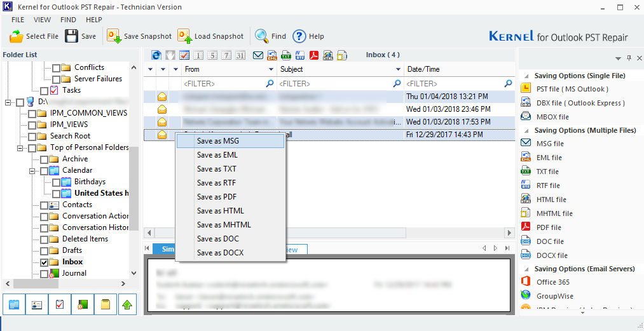Click Save Snapshot in the toolbar

tap(139, 36)
